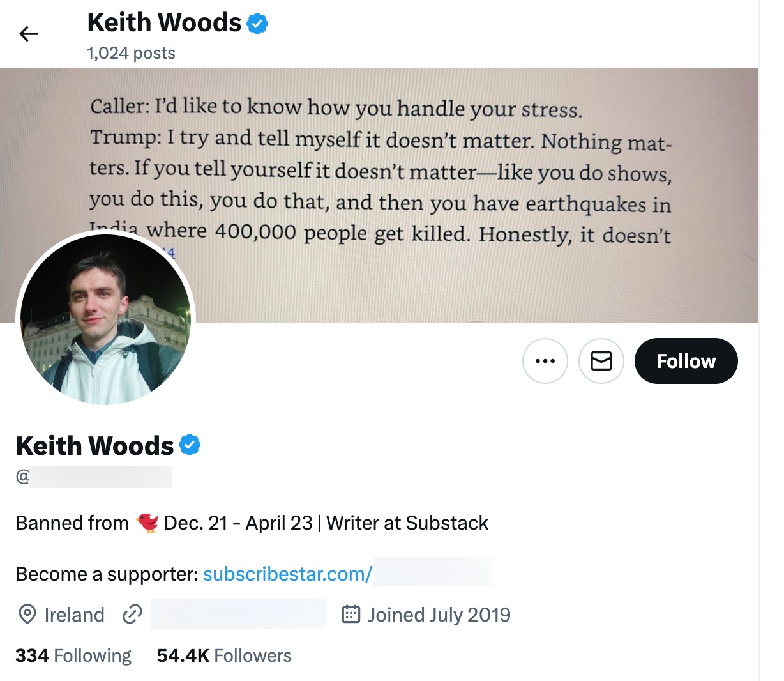Screen dimensions: 784x681
Task: Open the more options ellipsis menu
Action: [545, 361]
